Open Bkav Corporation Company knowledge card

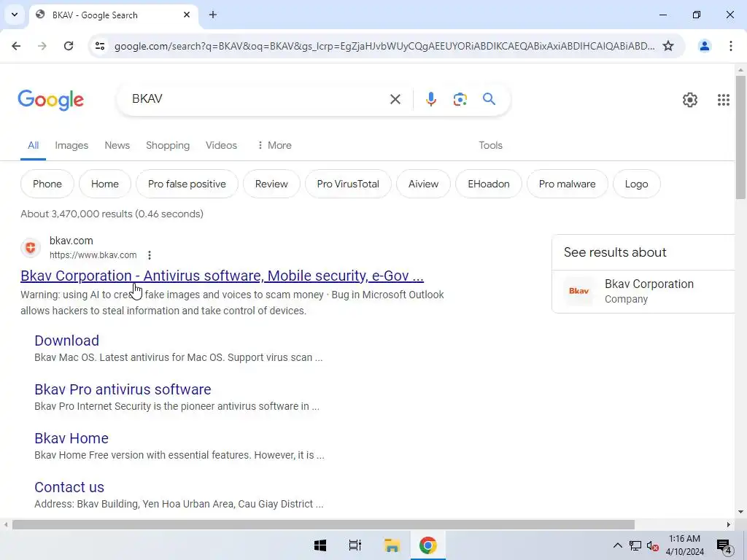pos(645,292)
